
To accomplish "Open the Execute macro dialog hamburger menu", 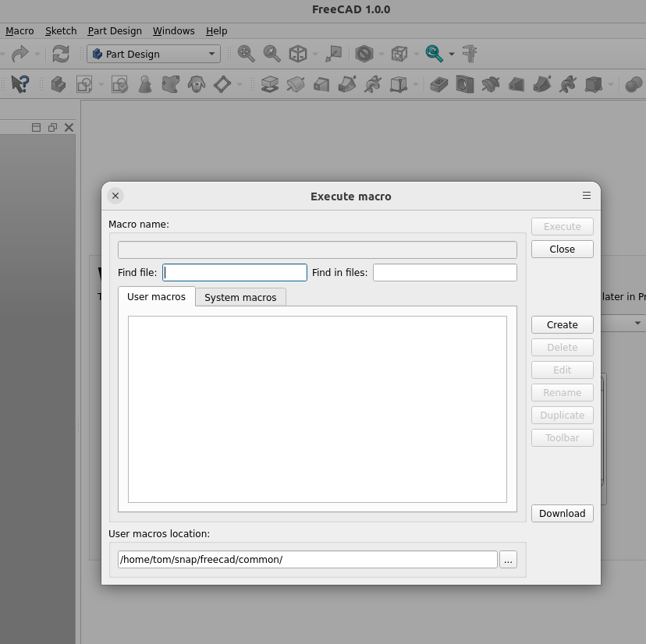I will point(587,196).
